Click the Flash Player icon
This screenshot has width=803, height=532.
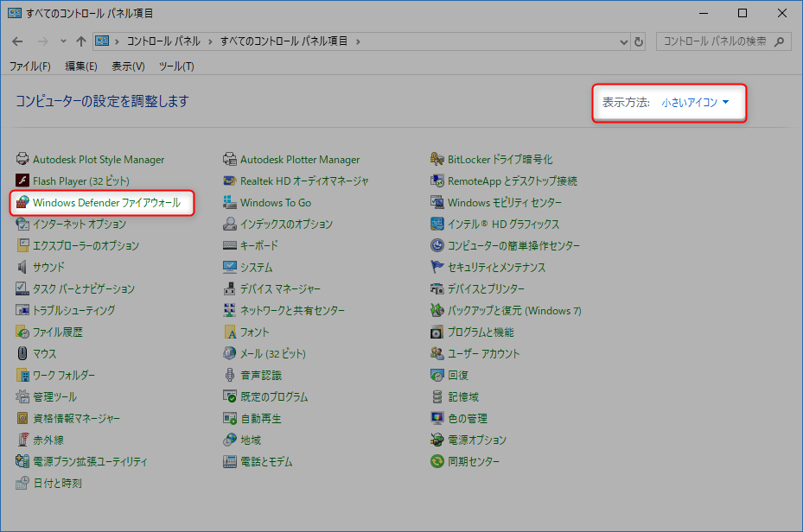[22, 180]
